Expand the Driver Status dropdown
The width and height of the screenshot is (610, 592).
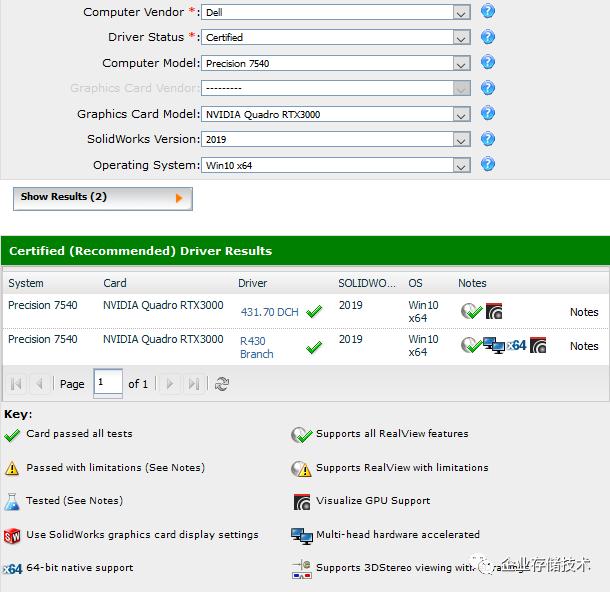click(461, 38)
